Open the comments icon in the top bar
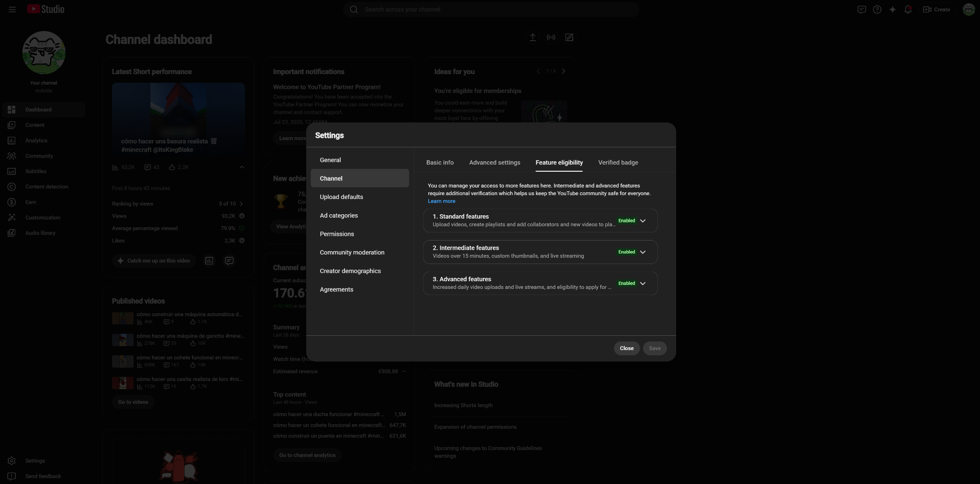Viewport: 980px width, 484px height. pyautogui.click(x=861, y=10)
